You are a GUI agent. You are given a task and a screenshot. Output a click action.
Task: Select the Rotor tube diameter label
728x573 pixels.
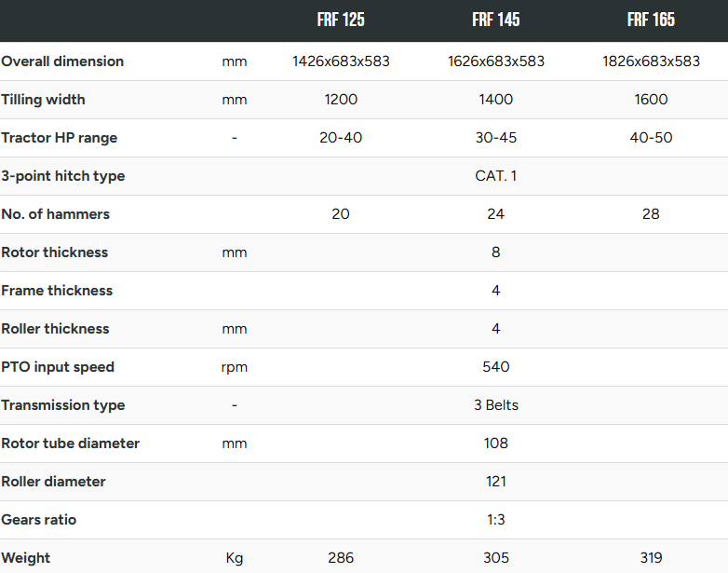(x=70, y=443)
